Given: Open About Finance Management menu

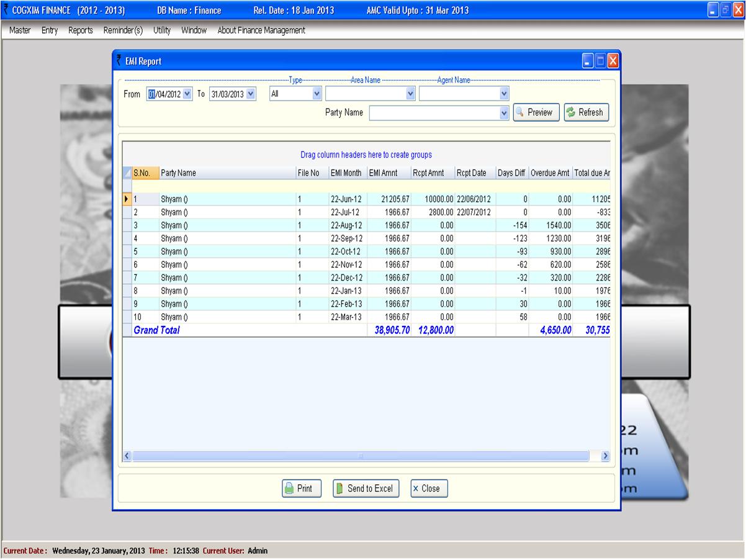Looking at the screenshot, I should 261,30.
